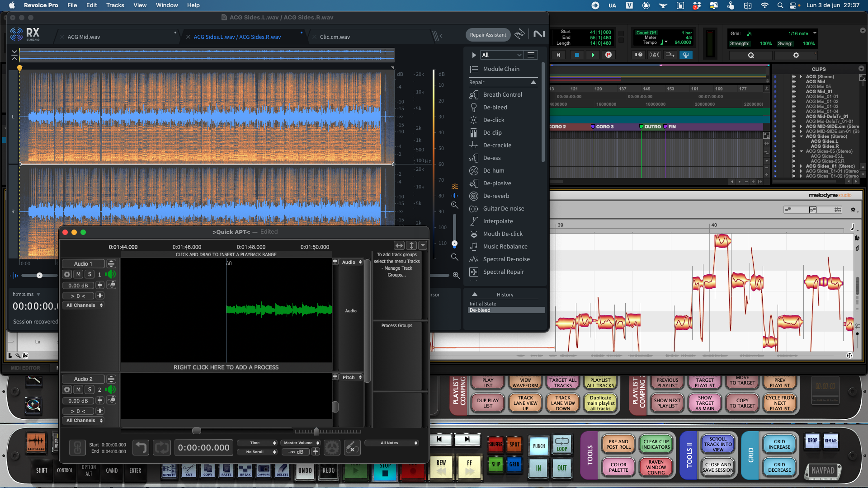Zoom in on the RX spectrogram frequency axis

point(454,205)
